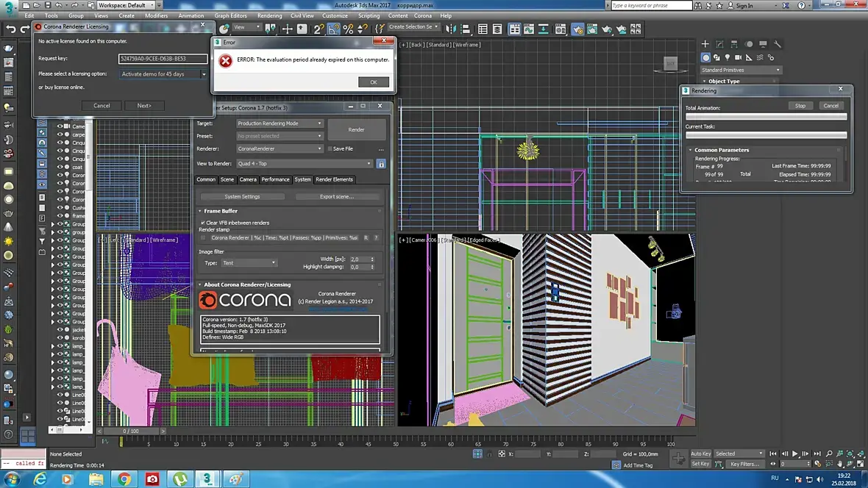The height and width of the screenshot is (488, 868).
Task: Open the Rendering menu
Action: tap(269, 15)
